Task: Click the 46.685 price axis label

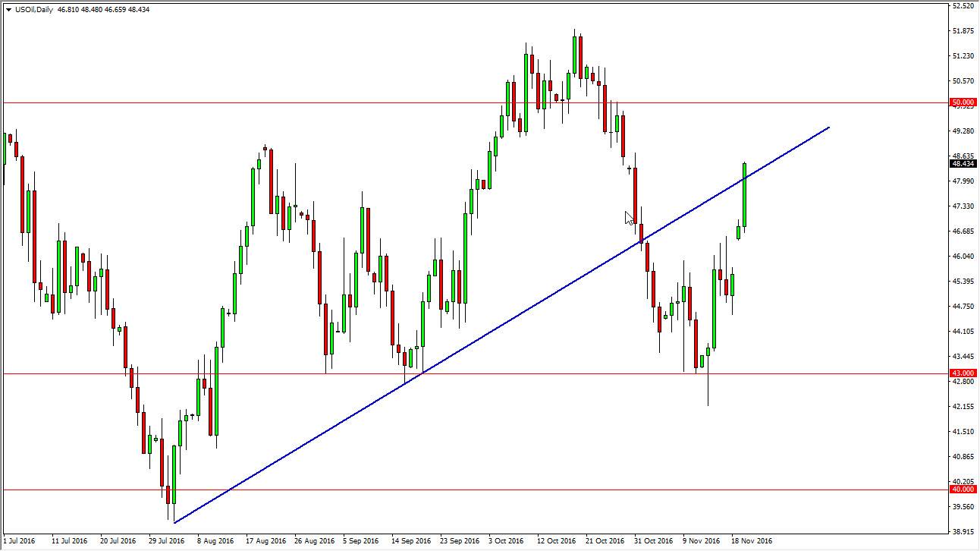Action: click(x=963, y=231)
